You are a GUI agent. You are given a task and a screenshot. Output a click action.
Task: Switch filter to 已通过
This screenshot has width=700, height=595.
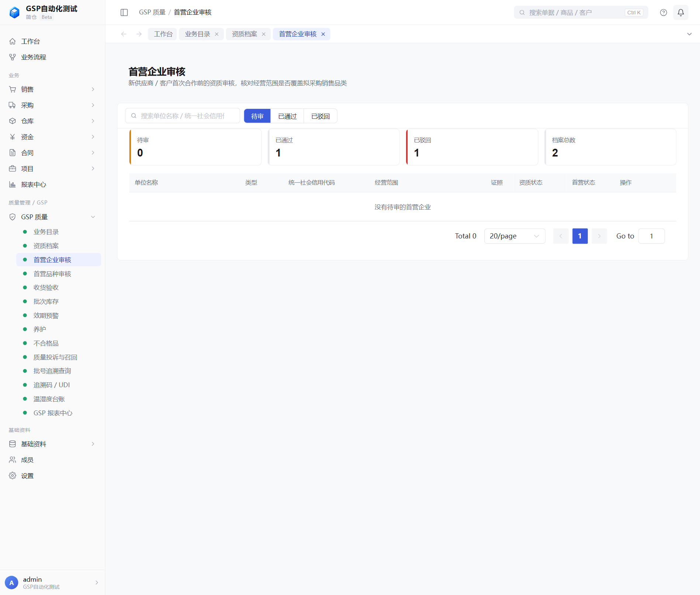point(287,116)
